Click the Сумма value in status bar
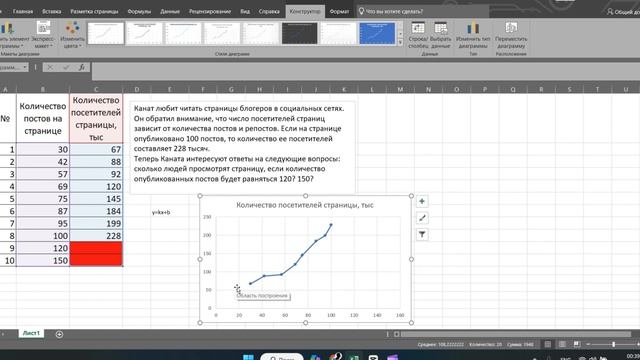 coord(520,344)
